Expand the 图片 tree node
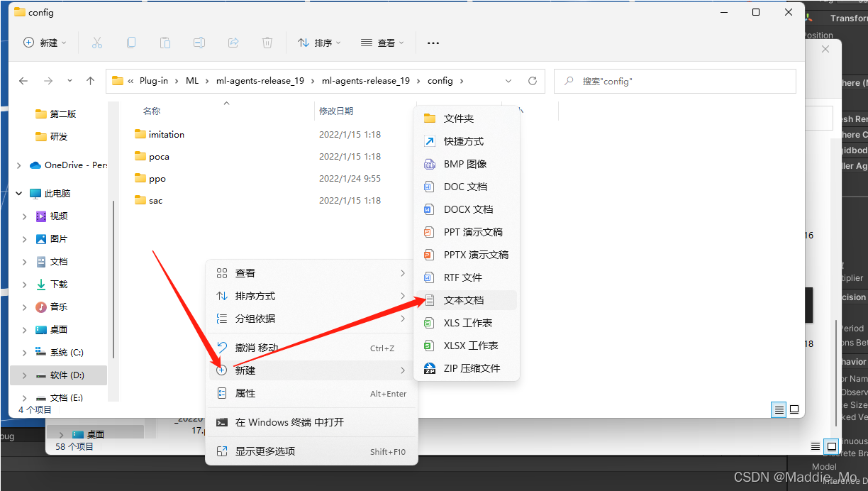The width and height of the screenshot is (868, 491). point(25,238)
